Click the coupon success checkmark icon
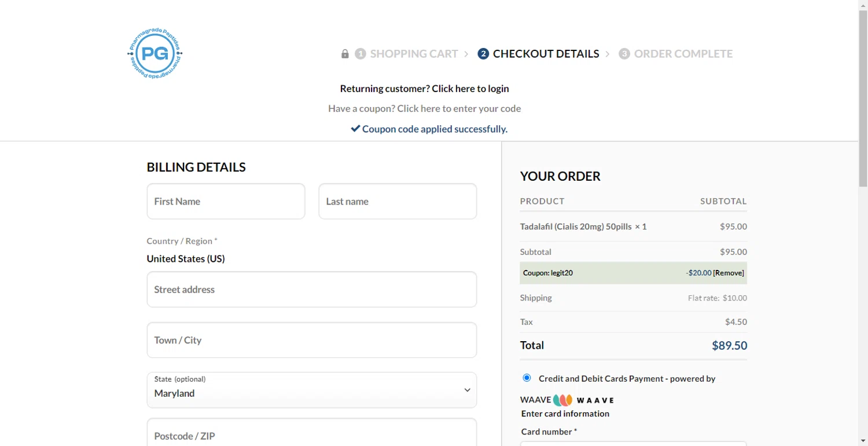This screenshot has width=868, height=446. [x=355, y=129]
